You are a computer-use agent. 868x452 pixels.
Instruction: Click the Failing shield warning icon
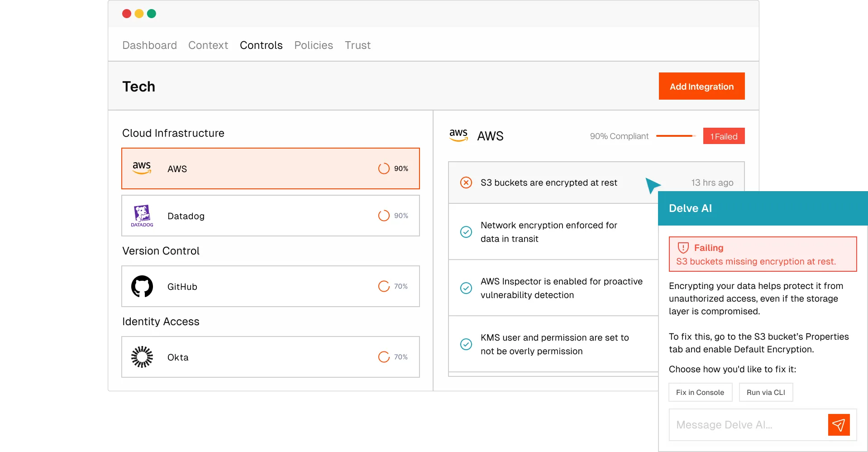[x=683, y=248]
